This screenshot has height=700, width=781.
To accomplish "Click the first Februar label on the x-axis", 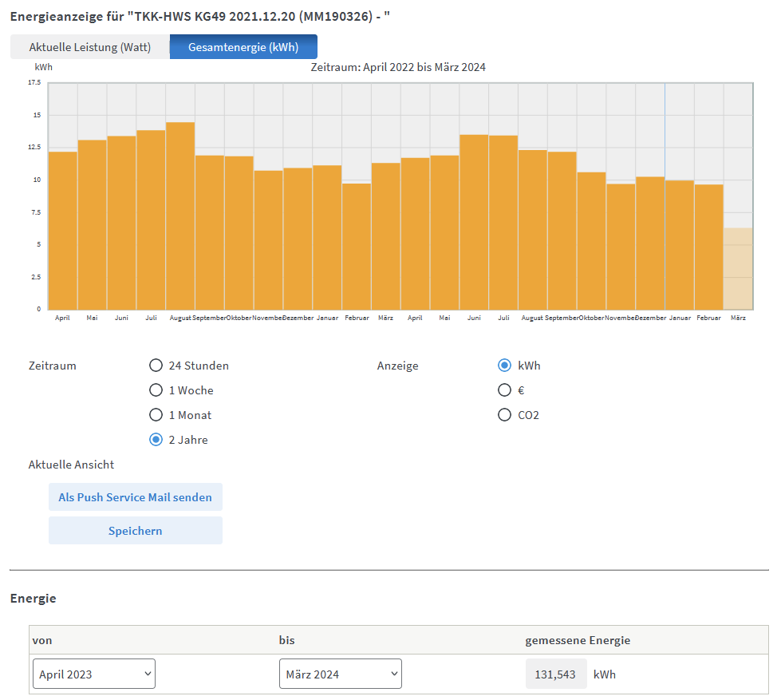I will coord(357,318).
